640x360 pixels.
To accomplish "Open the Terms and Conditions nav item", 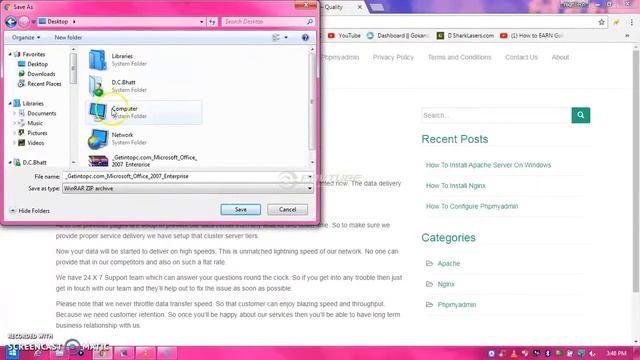I will [459, 58].
